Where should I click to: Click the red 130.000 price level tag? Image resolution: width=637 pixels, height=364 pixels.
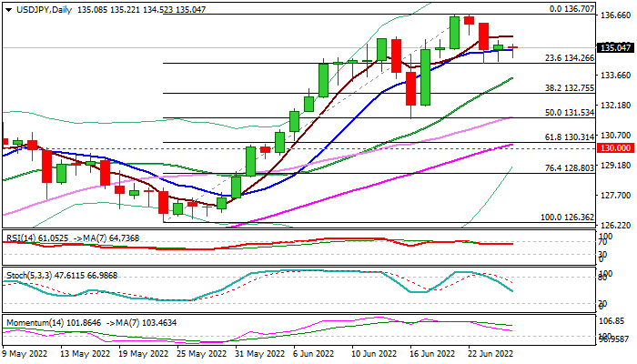[x=616, y=148]
